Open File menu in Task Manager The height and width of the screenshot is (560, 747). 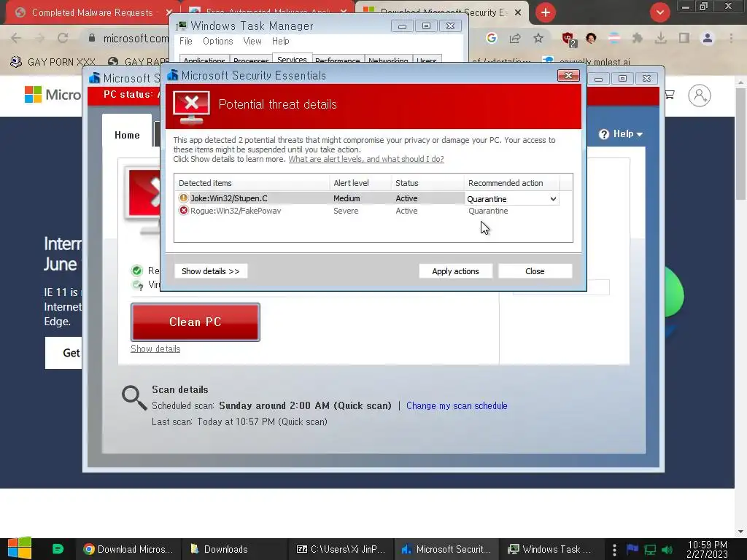(186, 42)
